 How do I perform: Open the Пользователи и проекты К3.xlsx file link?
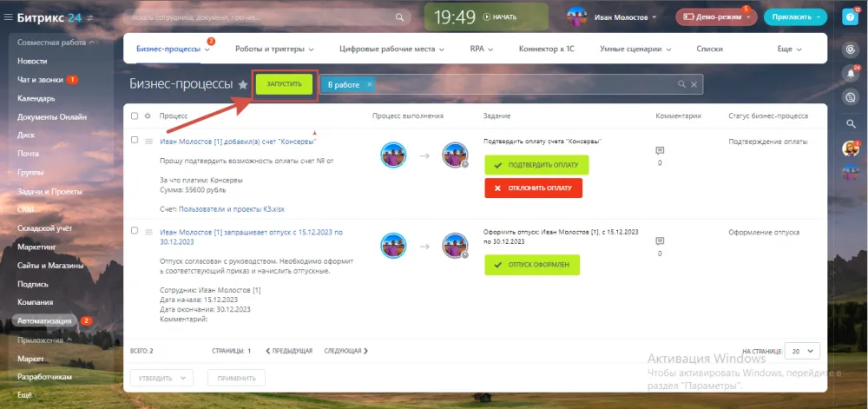pos(232,209)
